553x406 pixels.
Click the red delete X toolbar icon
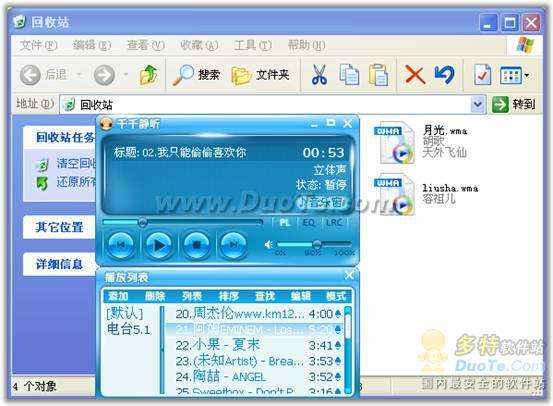[x=415, y=75]
